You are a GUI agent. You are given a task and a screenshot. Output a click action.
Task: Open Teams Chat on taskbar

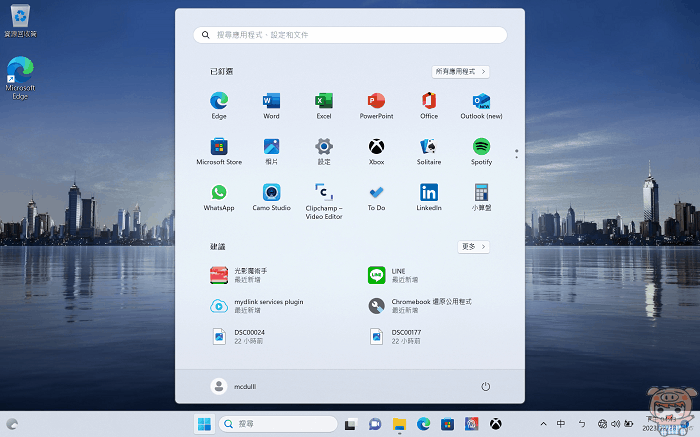click(375, 424)
